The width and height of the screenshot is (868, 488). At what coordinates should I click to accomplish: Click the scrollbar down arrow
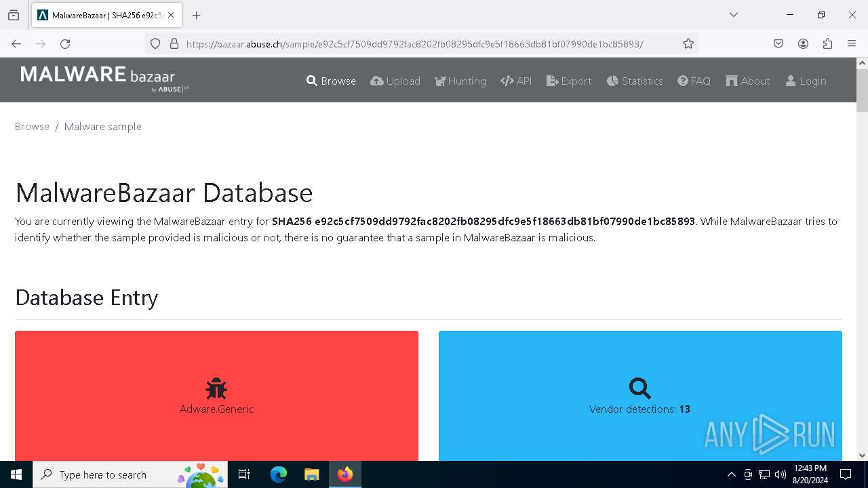click(862, 455)
